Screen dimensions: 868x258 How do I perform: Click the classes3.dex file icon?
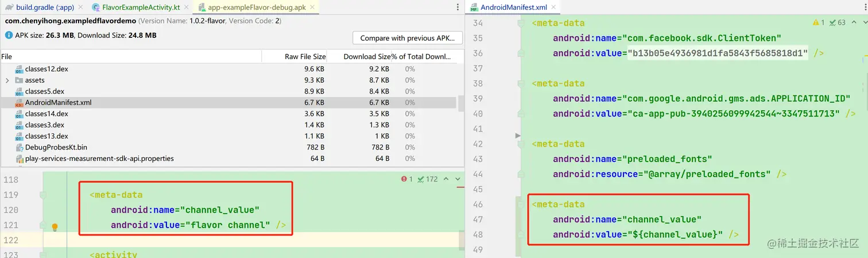[x=19, y=125]
